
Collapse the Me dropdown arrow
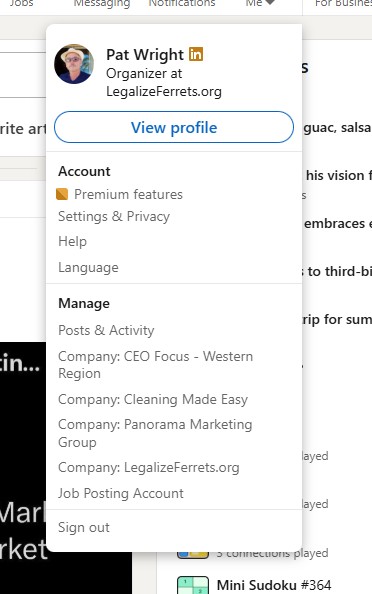[270, 2]
